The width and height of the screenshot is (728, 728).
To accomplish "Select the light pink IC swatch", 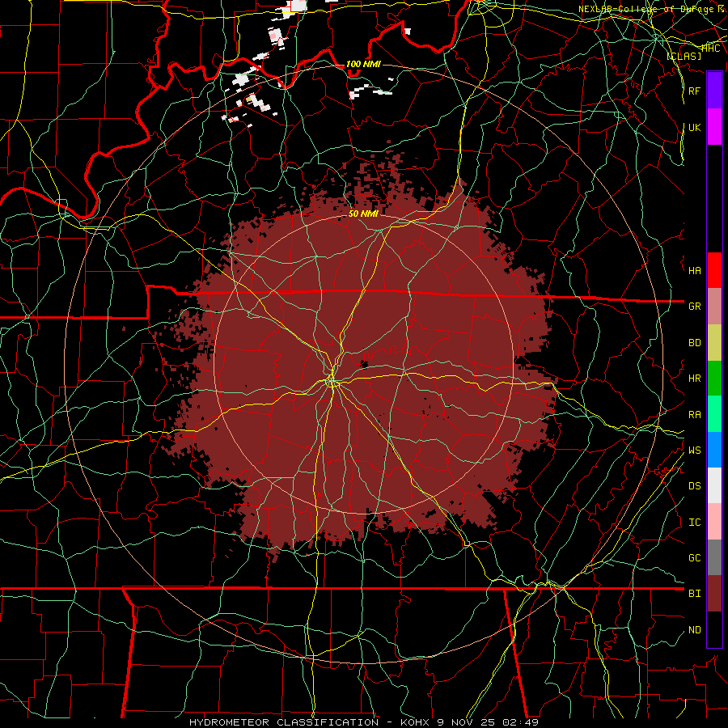I will (x=714, y=522).
